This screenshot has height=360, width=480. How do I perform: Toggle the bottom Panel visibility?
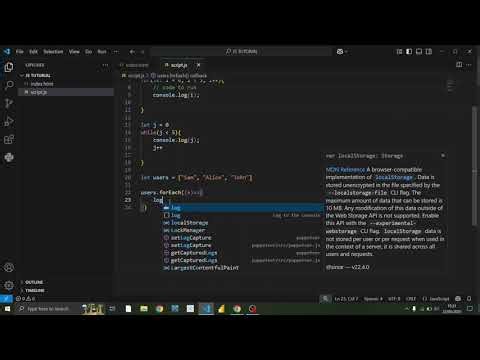pyautogui.click(x=419, y=51)
